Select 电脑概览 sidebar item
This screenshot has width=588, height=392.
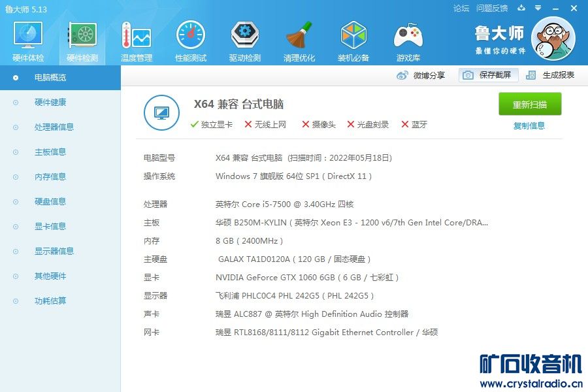coord(60,78)
